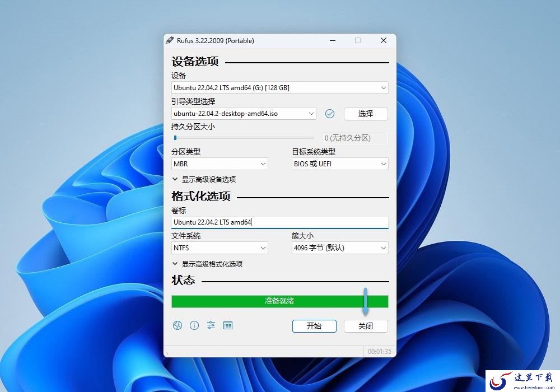Click the 状态 section heading
This screenshot has height=392, width=560.
183,280
